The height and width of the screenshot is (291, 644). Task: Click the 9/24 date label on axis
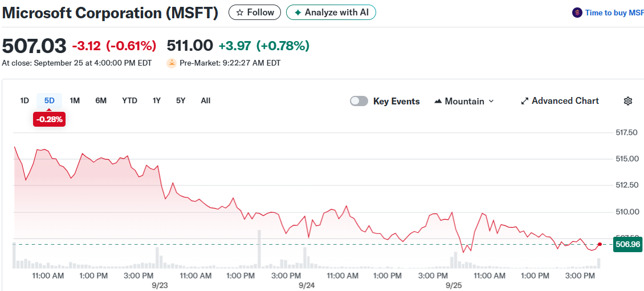(307, 285)
